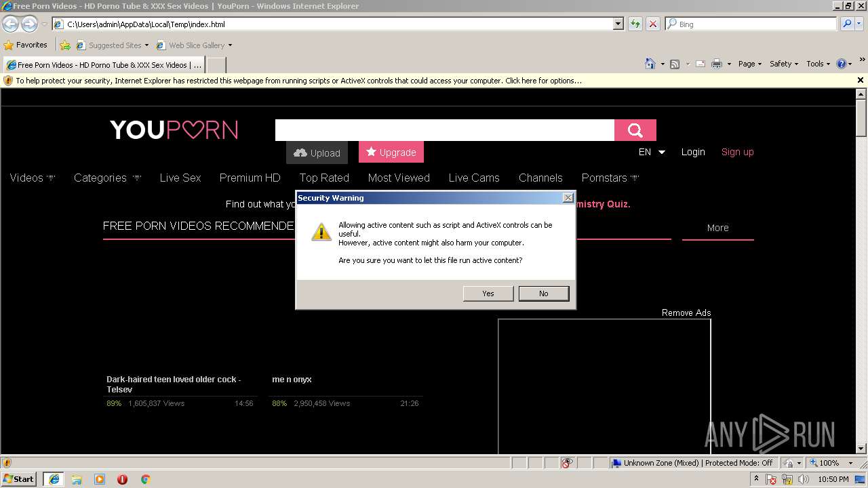This screenshot has height=488, width=868.
Task: Click the Internet Explorer icon on the taskbar
Action: 54,479
